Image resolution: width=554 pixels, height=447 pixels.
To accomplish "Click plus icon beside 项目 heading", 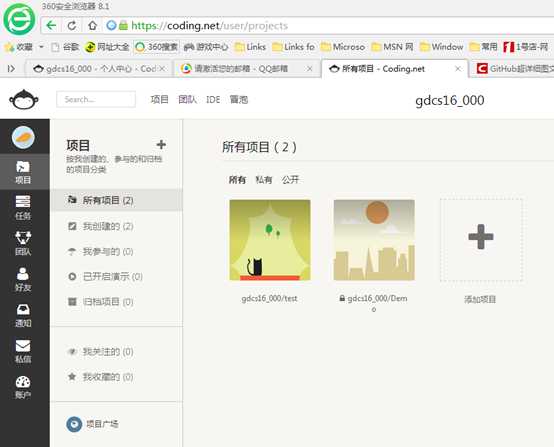I will [161, 145].
